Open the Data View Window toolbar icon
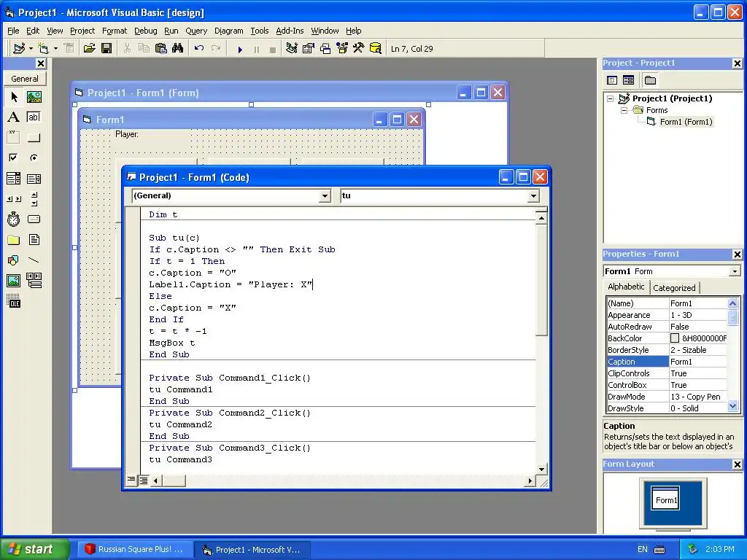747x560 pixels. 376,49
